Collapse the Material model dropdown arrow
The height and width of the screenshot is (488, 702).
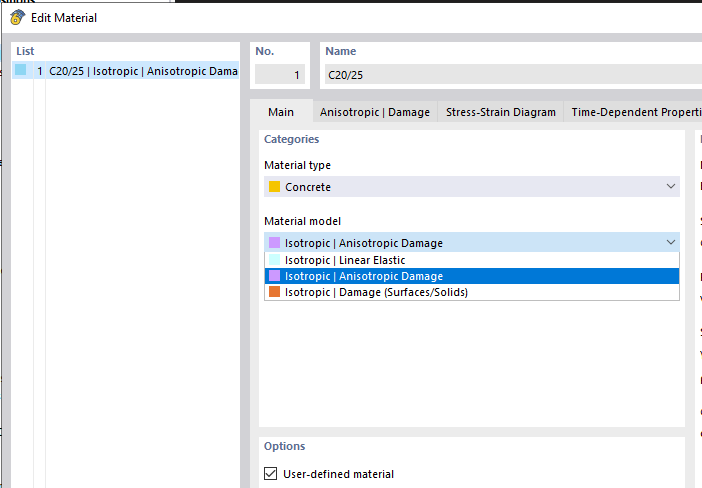[x=670, y=243]
